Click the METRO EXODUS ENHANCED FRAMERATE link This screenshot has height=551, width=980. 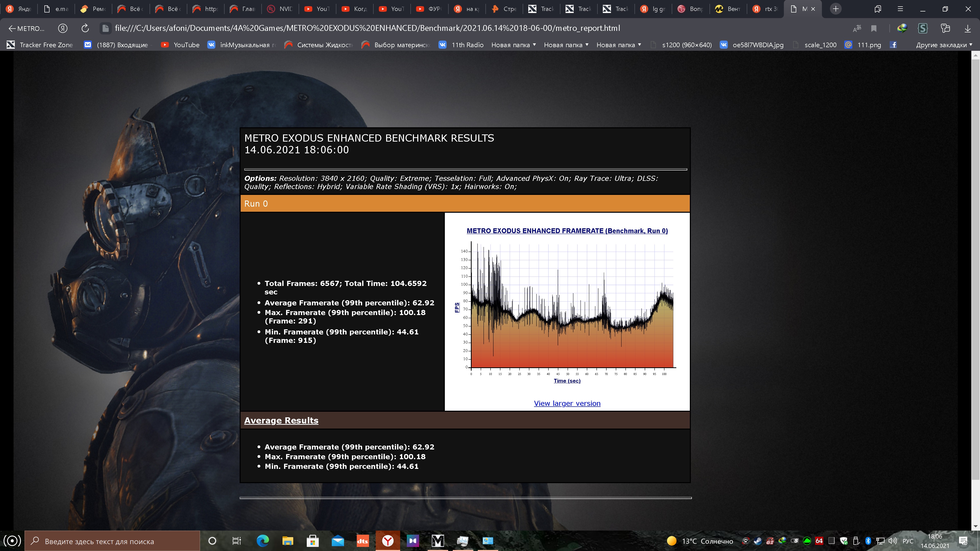tap(567, 231)
